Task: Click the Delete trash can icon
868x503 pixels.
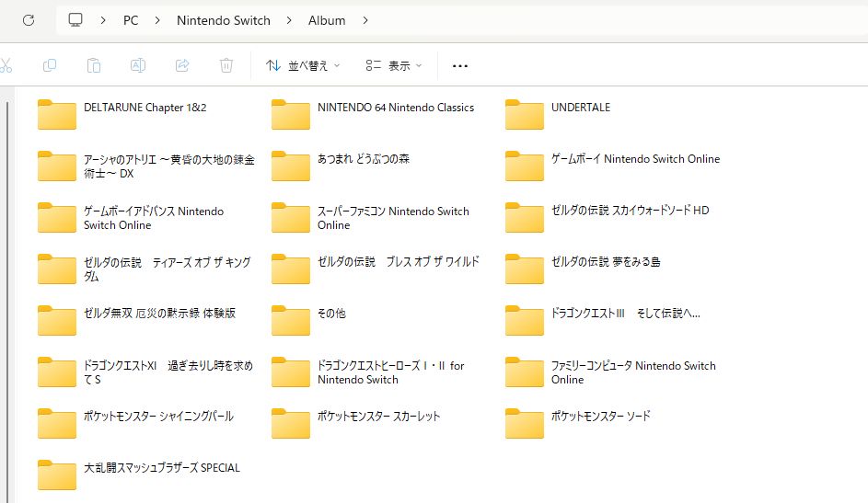Action: 226,65
